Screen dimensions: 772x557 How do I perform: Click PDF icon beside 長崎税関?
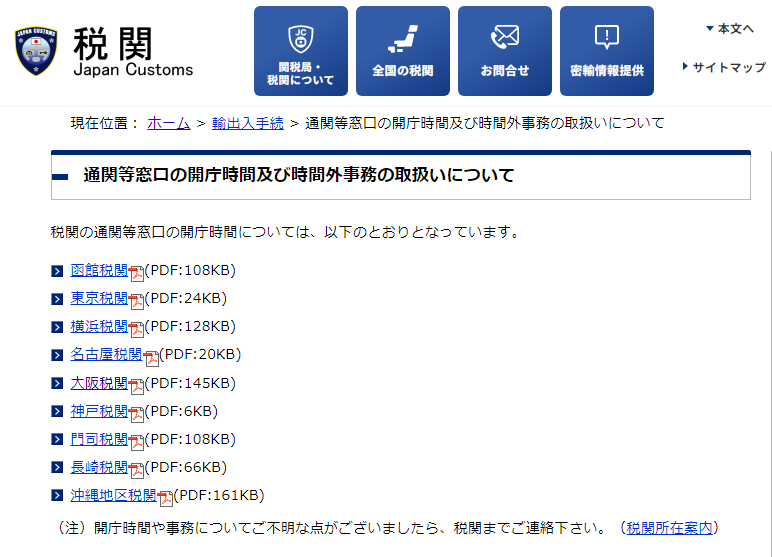136,470
